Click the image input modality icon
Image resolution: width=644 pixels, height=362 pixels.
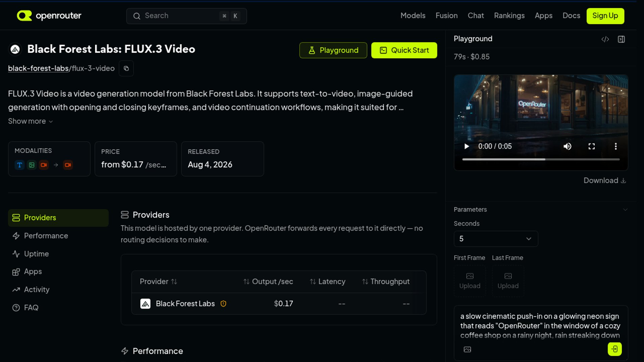[x=32, y=165]
